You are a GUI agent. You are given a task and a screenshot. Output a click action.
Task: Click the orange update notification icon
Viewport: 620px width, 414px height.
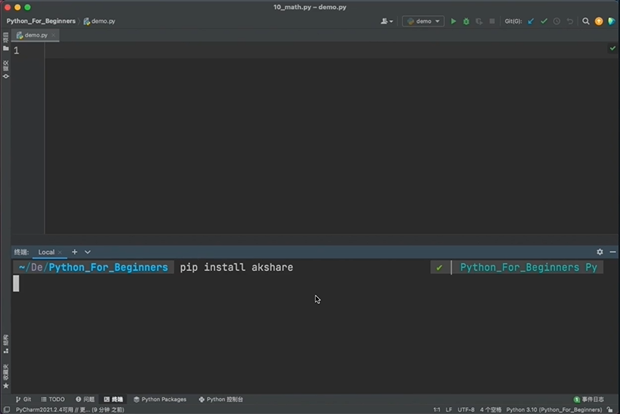point(599,21)
